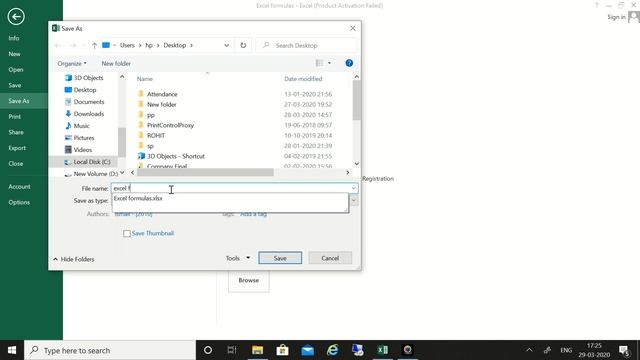Open Mail app from taskbar

coord(307,350)
